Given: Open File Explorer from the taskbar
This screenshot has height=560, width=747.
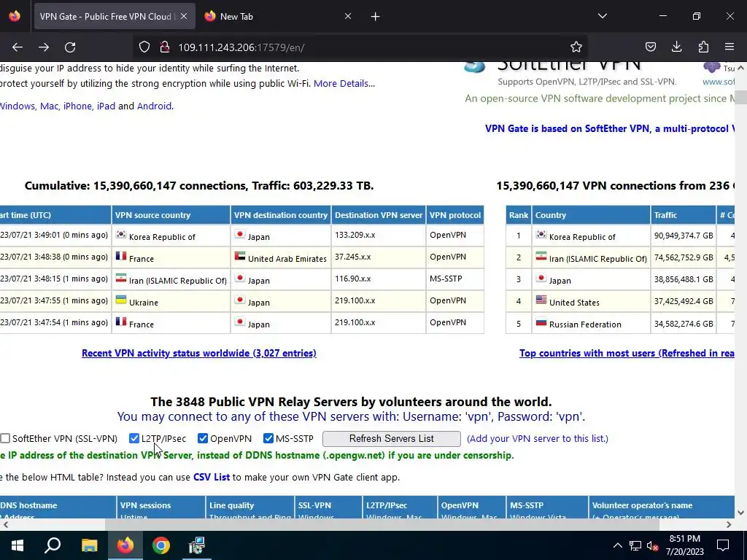Looking at the screenshot, I should [89, 545].
